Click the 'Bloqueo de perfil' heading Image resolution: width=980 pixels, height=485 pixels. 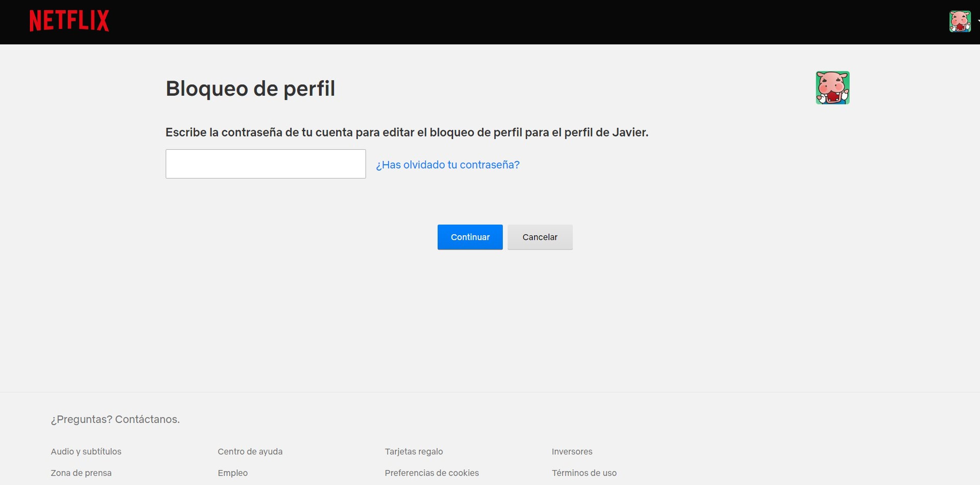click(x=250, y=89)
